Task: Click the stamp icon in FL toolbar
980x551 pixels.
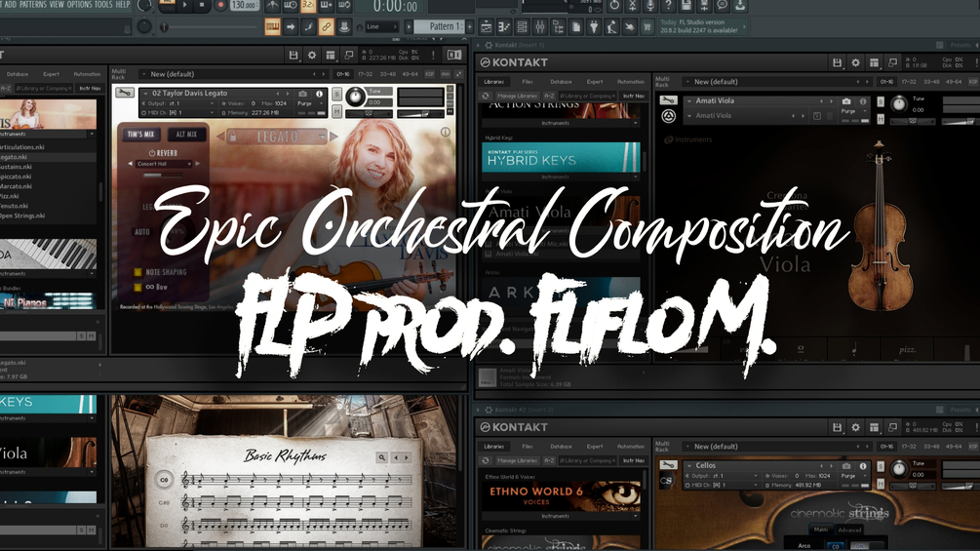Action: click(x=344, y=27)
